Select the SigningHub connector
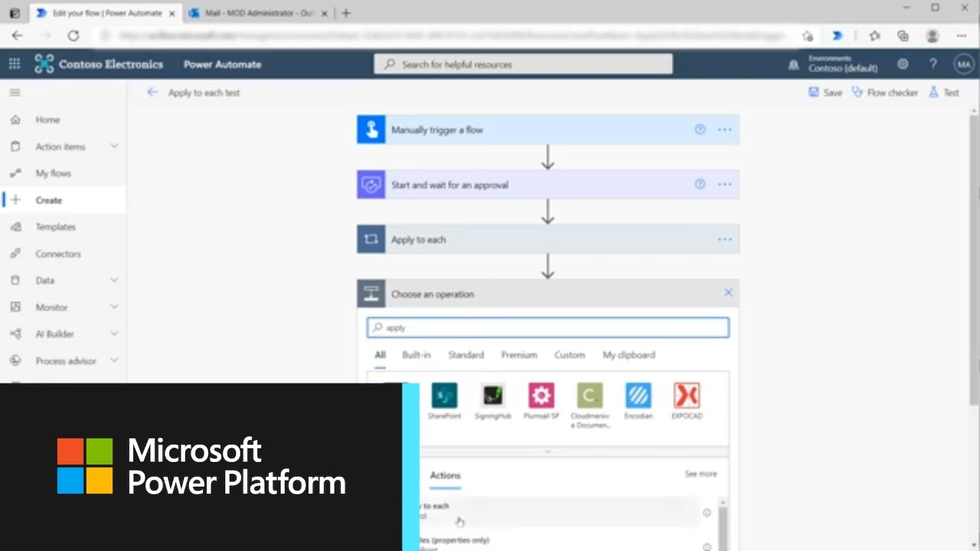Screen dimensions: 980x551 click(x=492, y=401)
